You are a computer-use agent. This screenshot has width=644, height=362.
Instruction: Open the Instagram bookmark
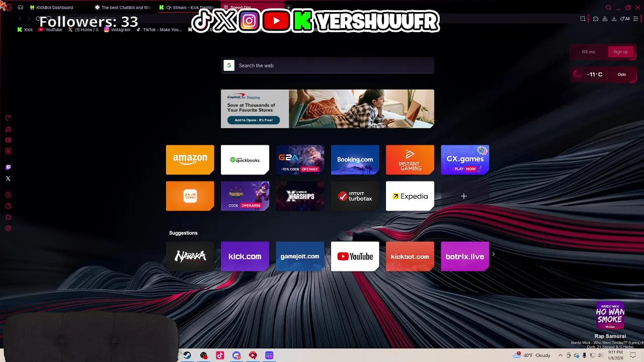[117, 30]
